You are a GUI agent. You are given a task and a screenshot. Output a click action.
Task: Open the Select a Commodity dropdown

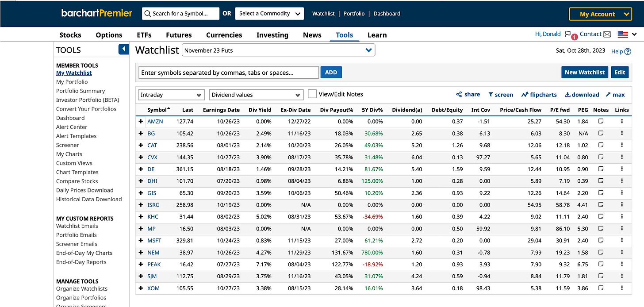click(x=269, y=13)
